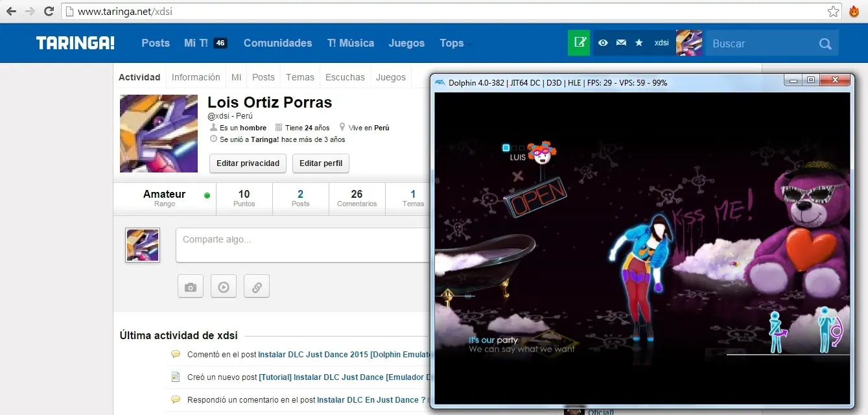Switch to the Información profile tab
The height and width of the screenshot is (415, 868).
(x=196, y=77)
